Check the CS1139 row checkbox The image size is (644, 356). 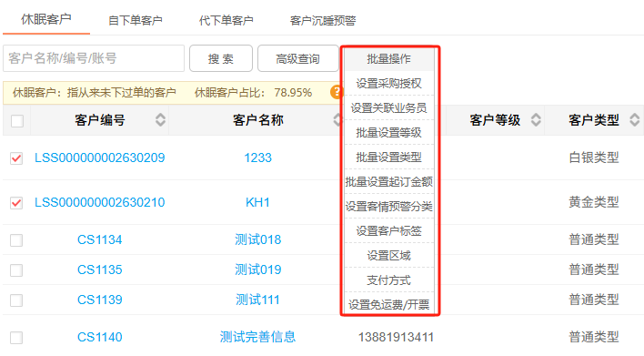click(x=16, y=300)
